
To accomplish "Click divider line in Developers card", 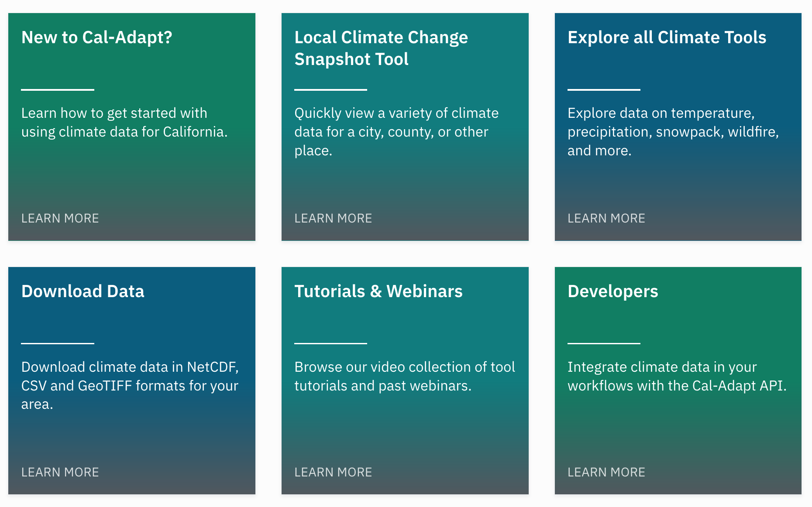I will pyautogui.click(x=604, y=343).
